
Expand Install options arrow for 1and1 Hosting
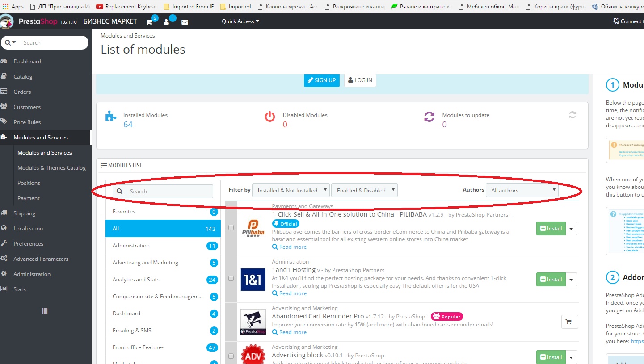(x=571, y=280)
